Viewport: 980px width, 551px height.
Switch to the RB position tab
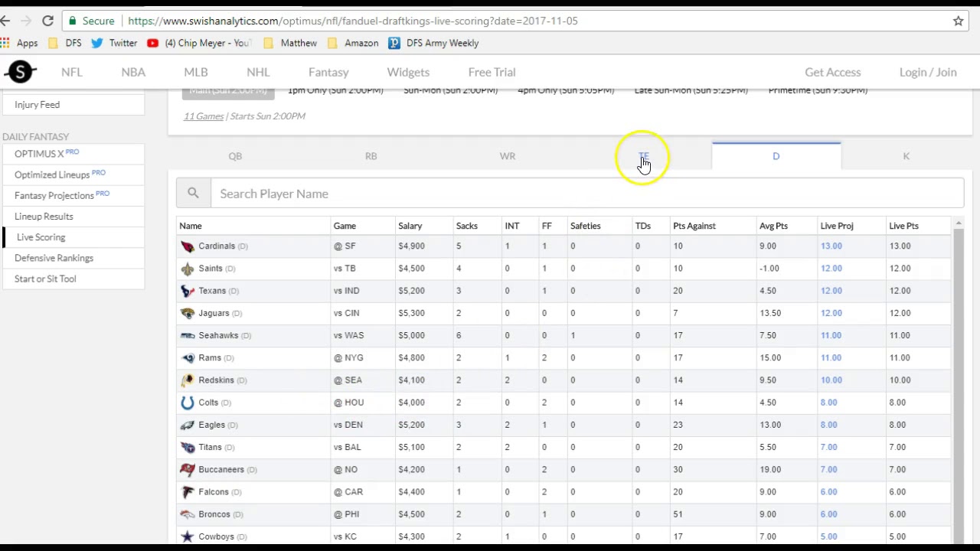(371, 156)
